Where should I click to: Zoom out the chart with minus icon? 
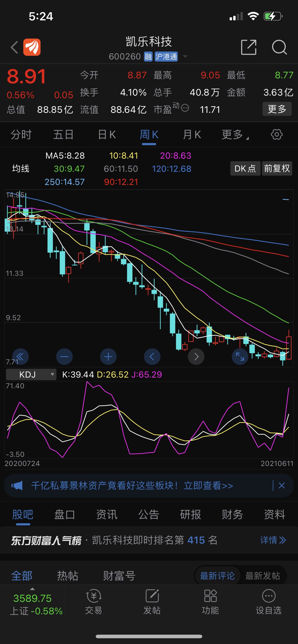point(64,356)
